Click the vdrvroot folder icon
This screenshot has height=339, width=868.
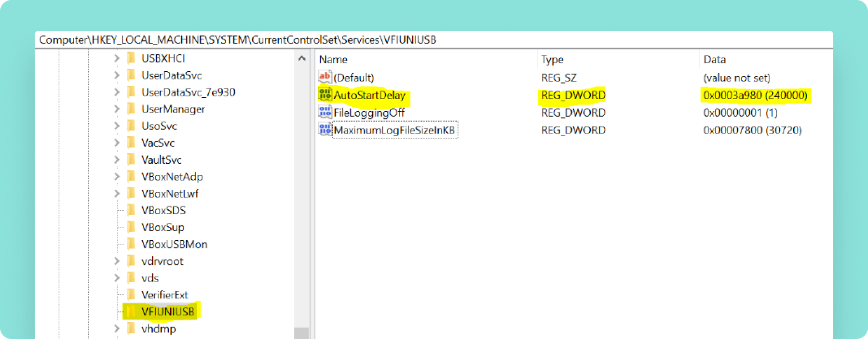click(131, 261)
